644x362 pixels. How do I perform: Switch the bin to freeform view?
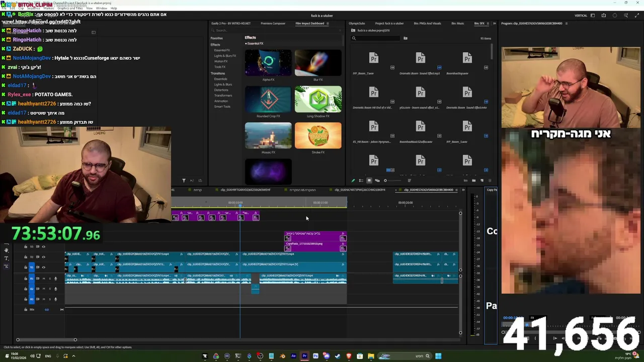tap(377, 180)
